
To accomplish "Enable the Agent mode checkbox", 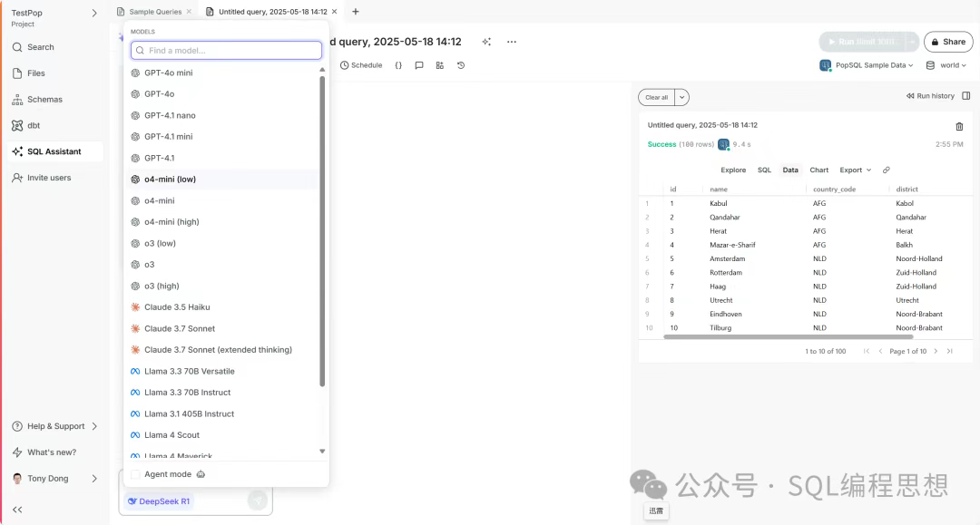I will tap(135, 474).
